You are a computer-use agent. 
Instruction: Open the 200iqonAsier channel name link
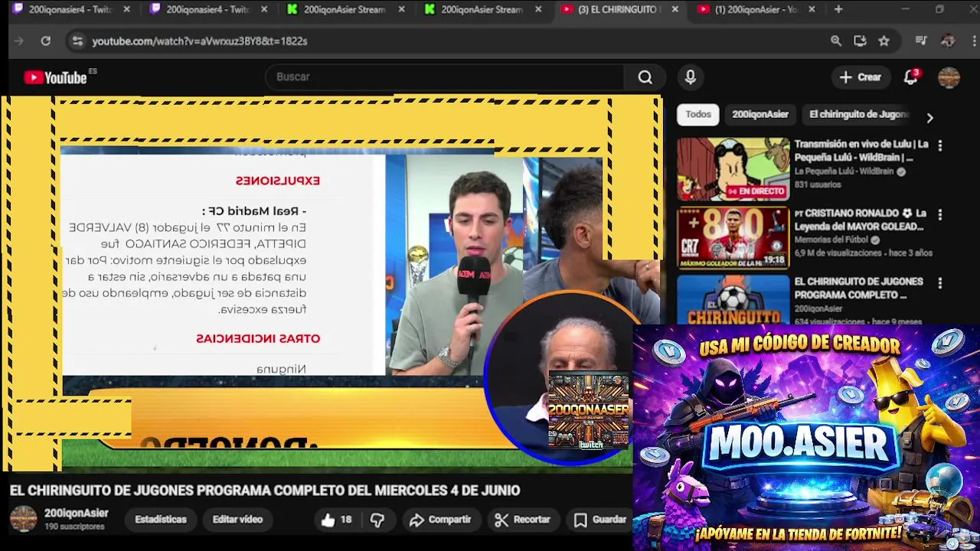pos(76,514)
